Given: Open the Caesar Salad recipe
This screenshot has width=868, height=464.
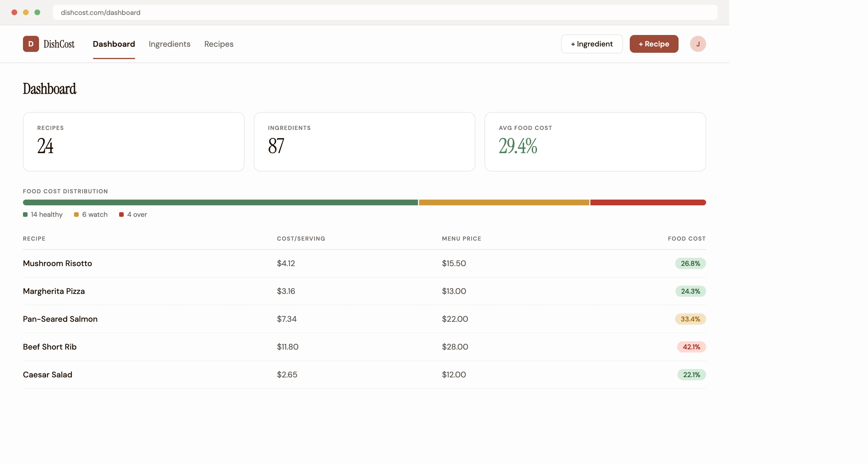Looking at the screenshot, I should 48,375.
